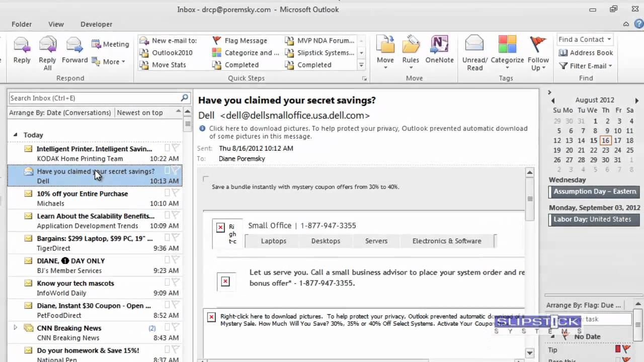
Task: Open the Developer ribbon tab
Action: (96, 24)
